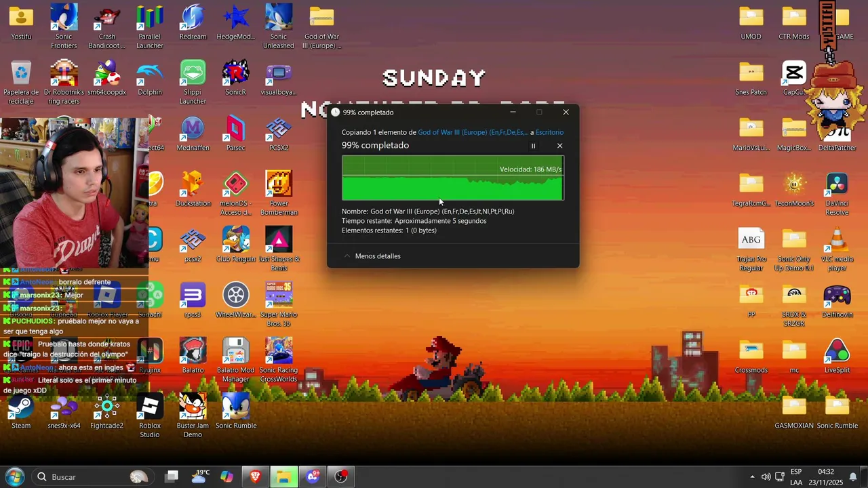Open Sonic Racing CrossWorlds icon

coord(279,361)
